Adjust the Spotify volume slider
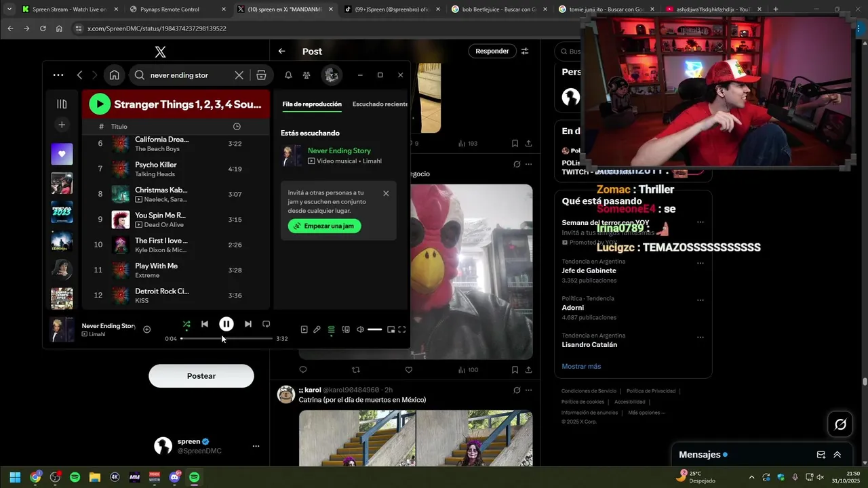The image size is (868, 488). [x=374, y=329]
